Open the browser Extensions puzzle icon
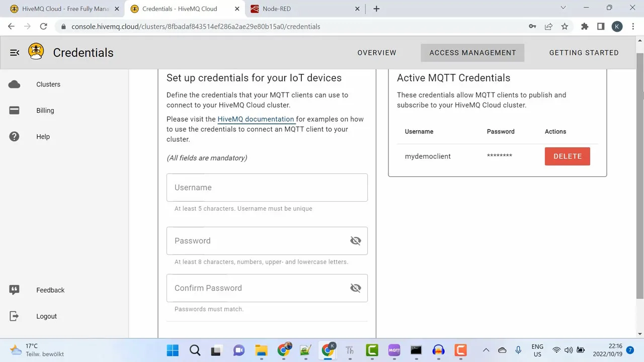 tap(585, 27)
